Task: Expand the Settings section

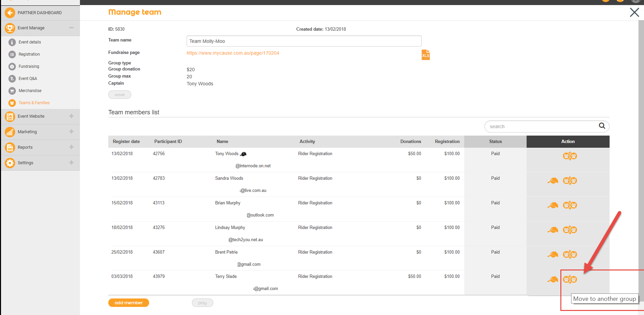Action: 71,163
